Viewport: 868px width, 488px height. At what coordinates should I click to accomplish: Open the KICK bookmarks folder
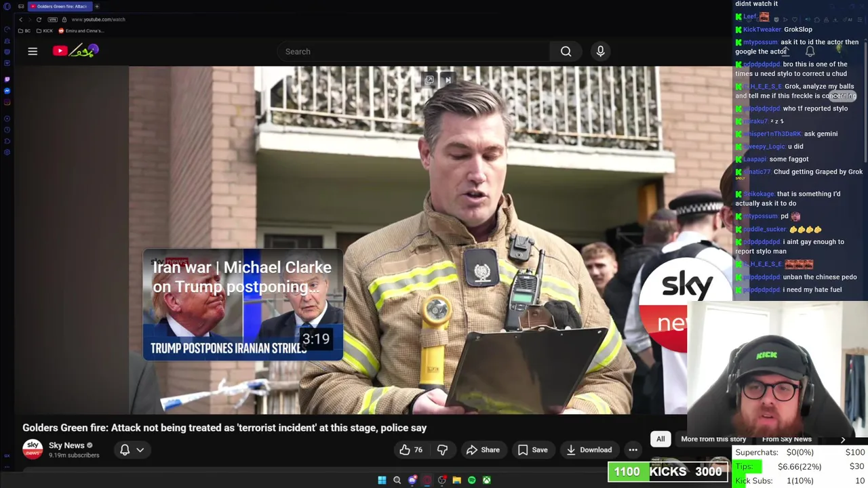click(x=45, y=30)
